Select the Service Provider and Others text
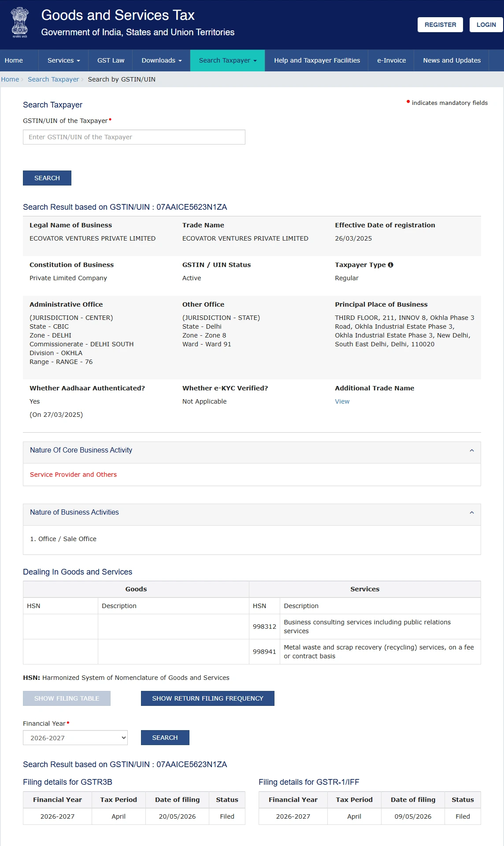504x846 pixels. pos(73,475)
